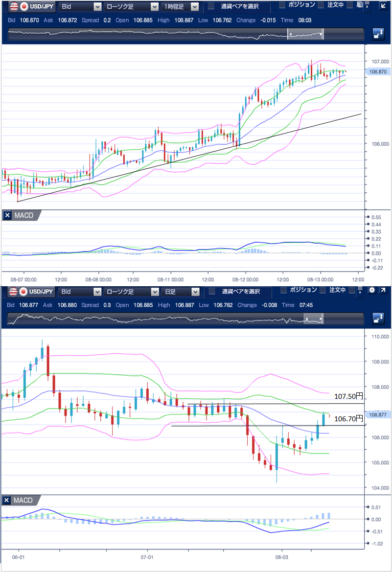The height and width of the screenshot is (572, 392).
Task: Click the chart zoom reset icon on lower chart
Action: coord(378,319)
